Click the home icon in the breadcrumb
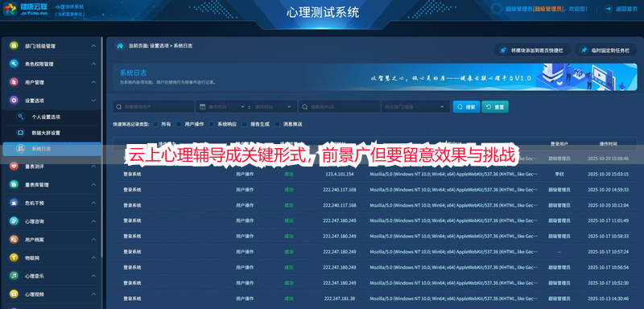Image resolution: width=644 pixels, height=309 pixels. pyautogui.click(x=119, y=46)
